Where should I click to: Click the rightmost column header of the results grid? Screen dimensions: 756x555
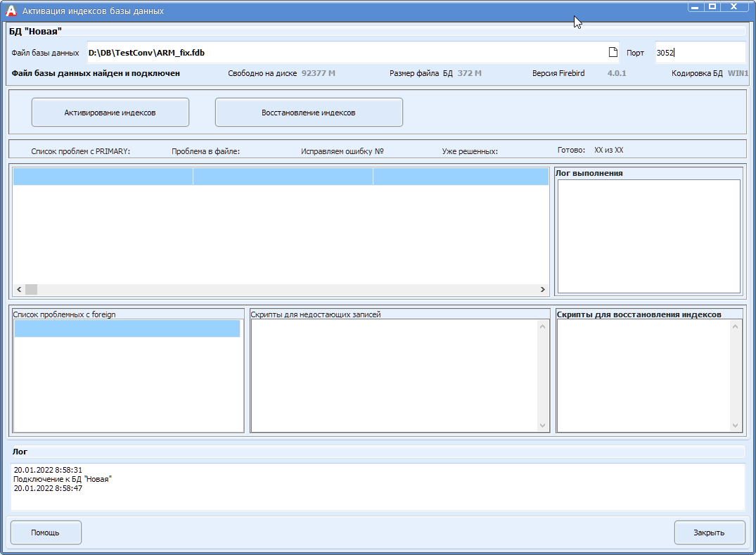click(x=461, y=177)
